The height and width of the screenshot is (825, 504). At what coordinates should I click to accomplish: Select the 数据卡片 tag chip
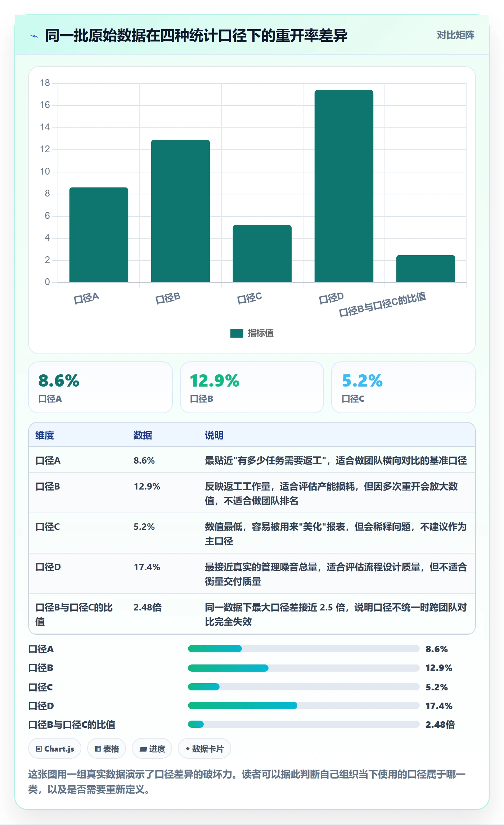click(x=204, y=749)
